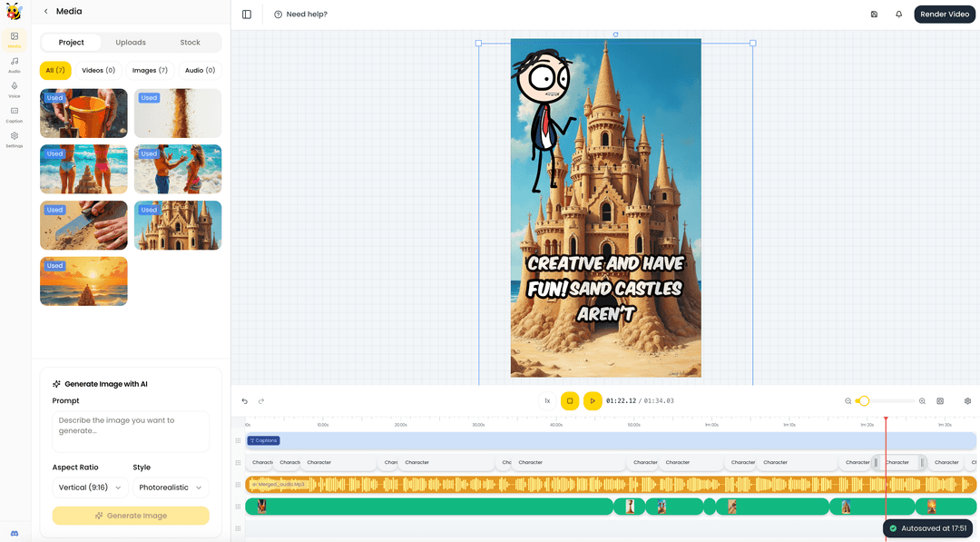Image resolution: width=980 pixels, height=542 pixels.
Task: Click the Discord icon at bottom left
Action: (15, 533)
